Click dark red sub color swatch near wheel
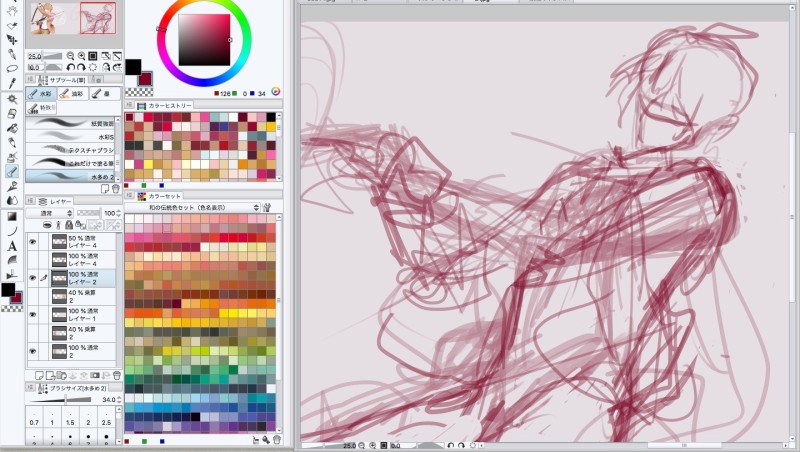Screen dimensions: 800x452 coord(145,79)
